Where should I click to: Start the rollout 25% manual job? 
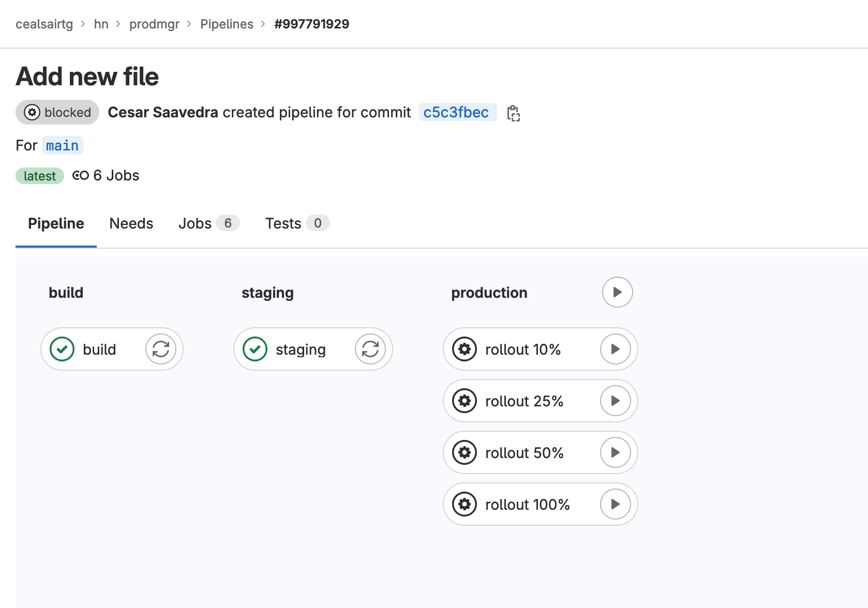click(615, 401)
